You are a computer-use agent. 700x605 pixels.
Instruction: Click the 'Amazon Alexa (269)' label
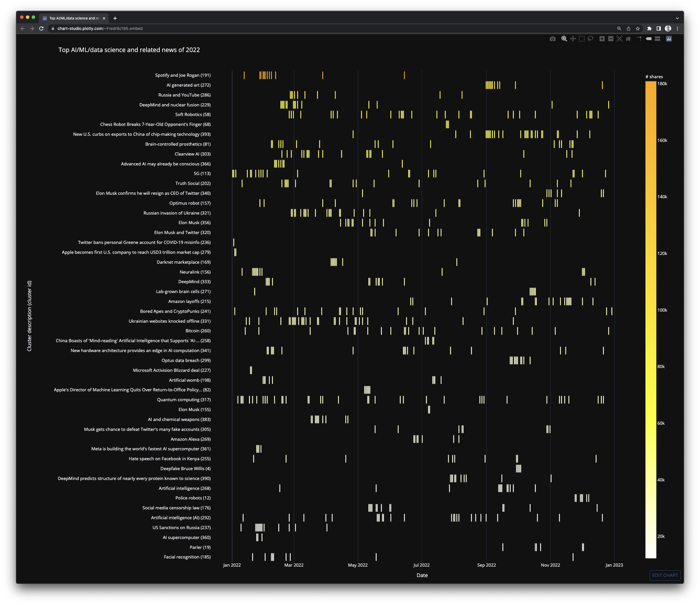coord(191,439)
